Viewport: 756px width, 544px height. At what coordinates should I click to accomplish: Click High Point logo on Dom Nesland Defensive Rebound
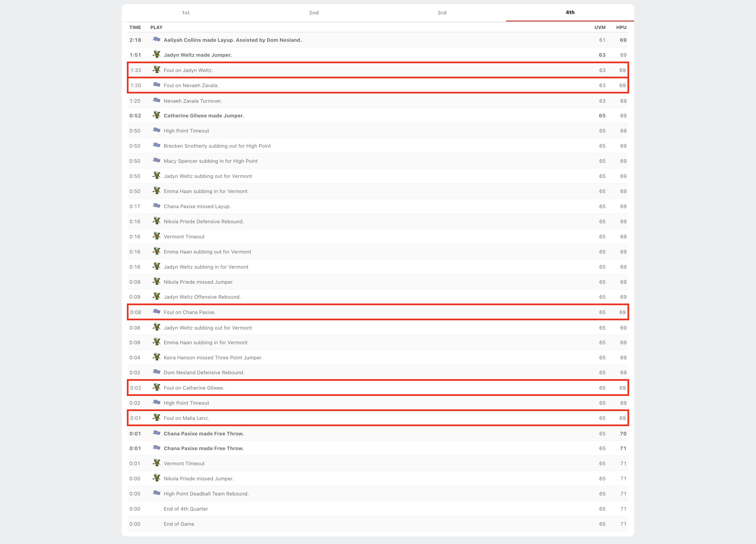(156, 372)
